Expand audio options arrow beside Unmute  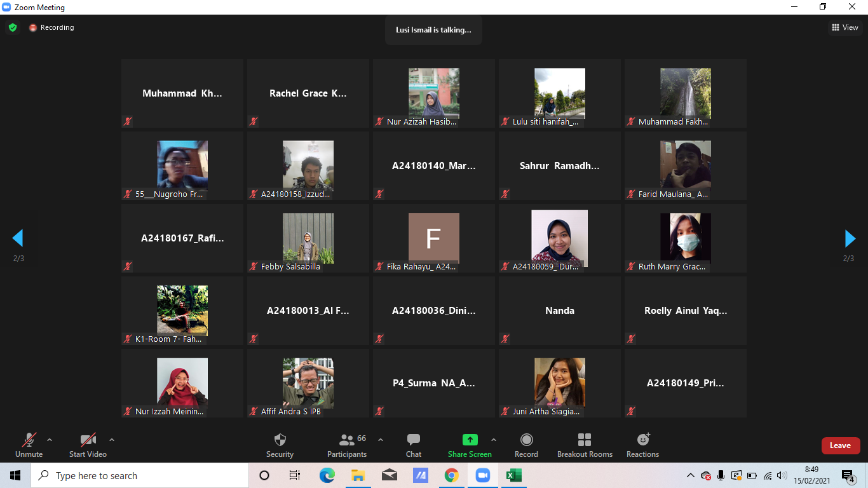pyautogui.click(x=50, y=440)
